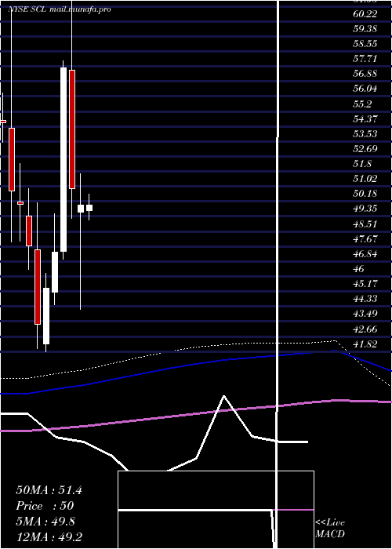Screen dimensions: 392x549
Task: Select the tallest white candlestick body
Action: coord(64,159)
